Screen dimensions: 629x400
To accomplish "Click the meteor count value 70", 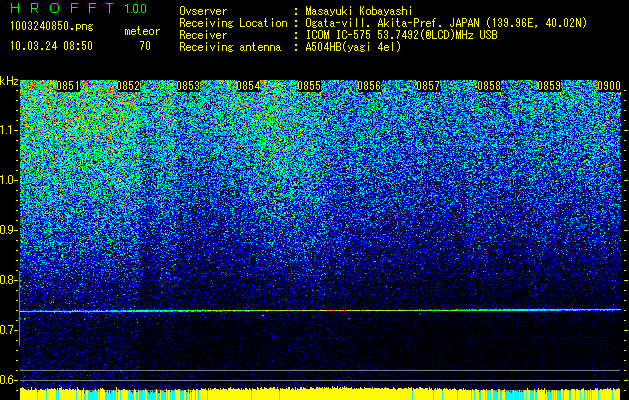I will click(145, 46).
